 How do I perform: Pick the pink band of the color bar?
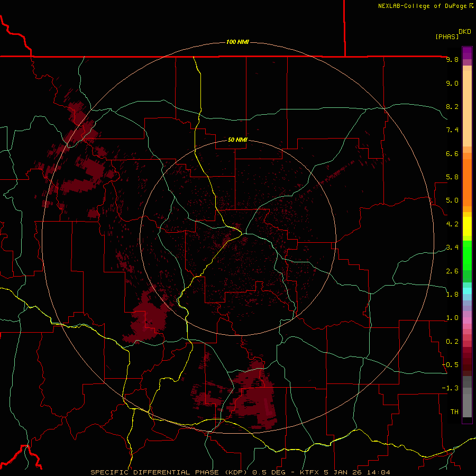coord(467,321)
